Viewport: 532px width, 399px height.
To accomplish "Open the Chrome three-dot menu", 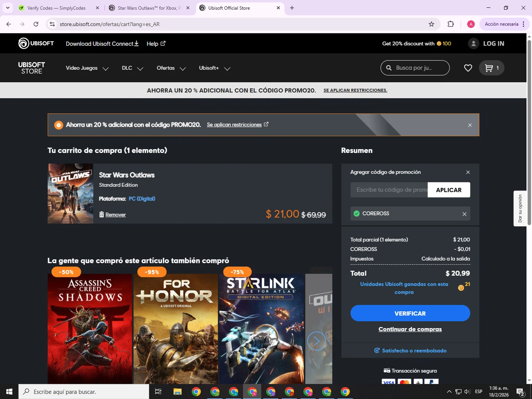I will 523,24.
